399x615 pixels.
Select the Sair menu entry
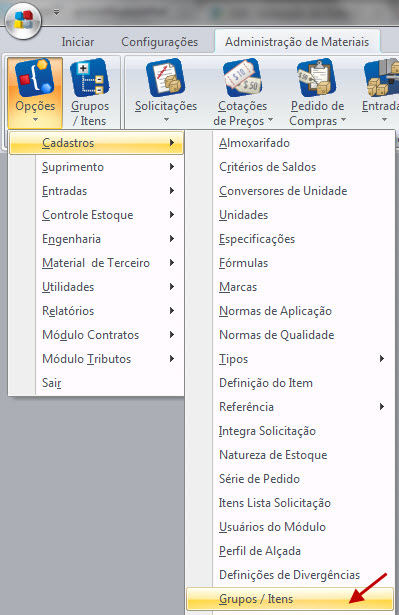(96, 382)
